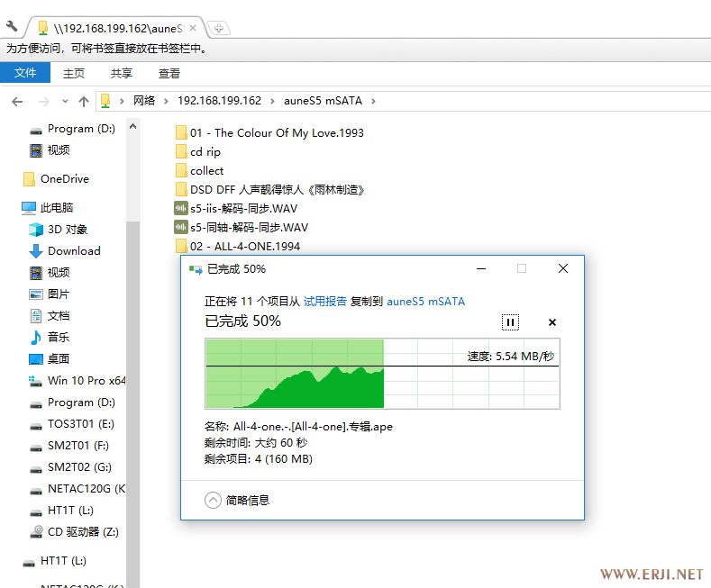
Task: Select NETAC120G drive under 此电脑
Action: [77, 489]
